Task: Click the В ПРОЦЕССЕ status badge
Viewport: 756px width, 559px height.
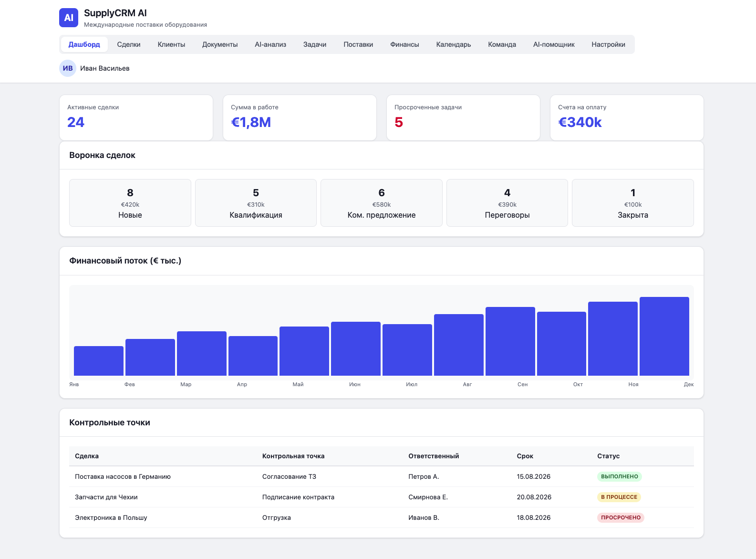Action: pyautogui.click(x=619, y=497)
